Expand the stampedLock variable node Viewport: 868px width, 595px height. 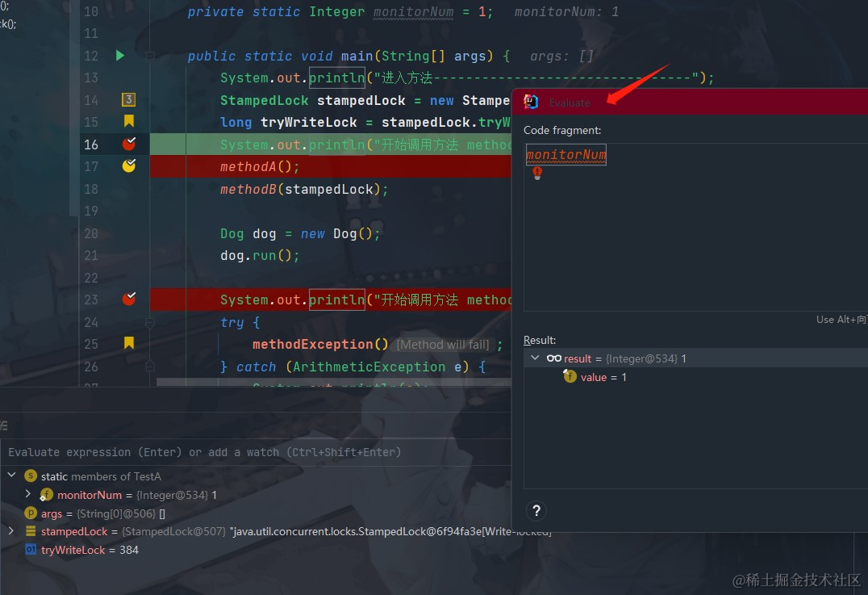coord(11,530)
